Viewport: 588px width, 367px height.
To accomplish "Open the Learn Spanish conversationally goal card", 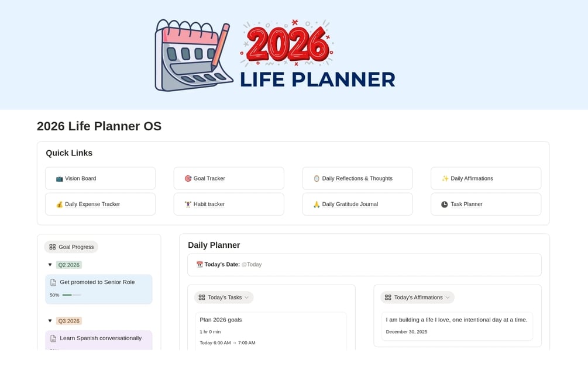I will 101,338.
